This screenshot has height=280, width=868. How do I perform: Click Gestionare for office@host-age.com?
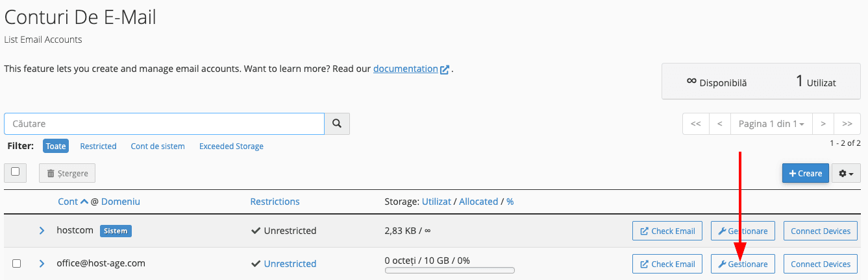[x=743, y=264]
